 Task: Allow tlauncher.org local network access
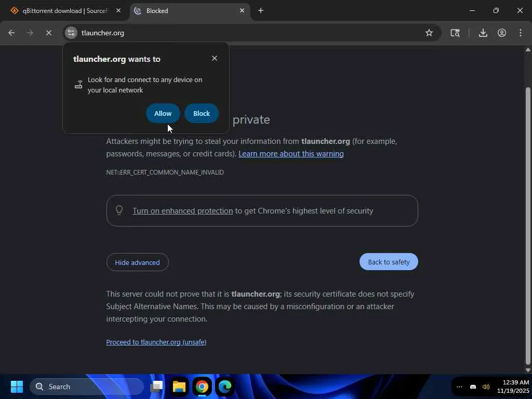click(163, 113)
